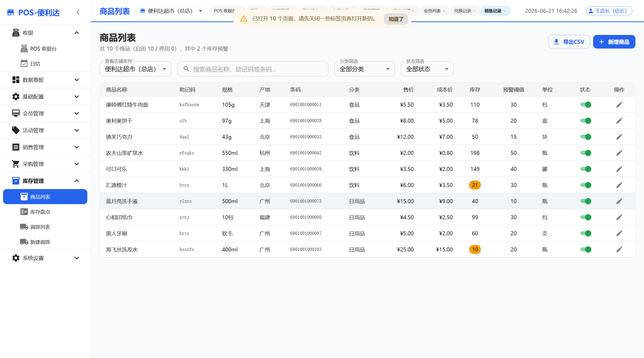Switch to the 兑换记录 tab
The width and height of the screenshot is (644, 358).
[x=462, y=11]
